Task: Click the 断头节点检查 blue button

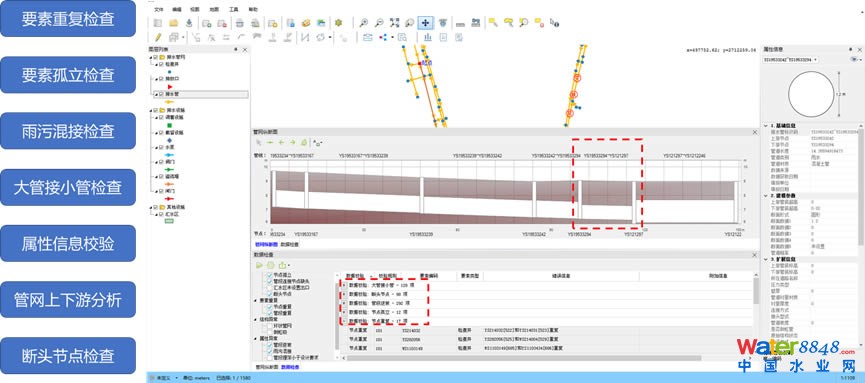Action: tap(68, 355)
